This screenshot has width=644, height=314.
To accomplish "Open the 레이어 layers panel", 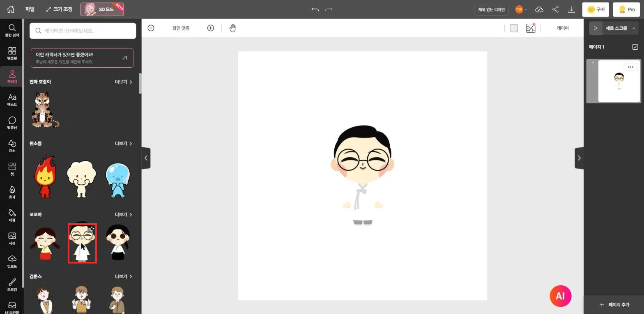I will coord(563,28).
